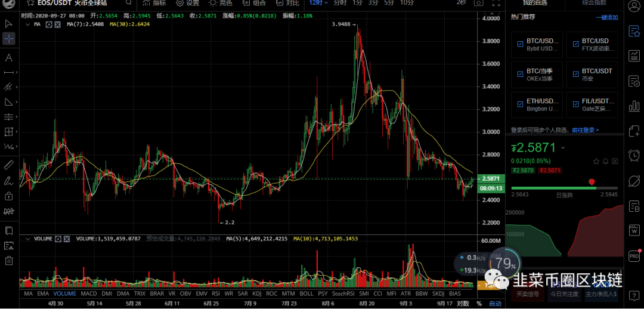Select the crosshair cursor tool
644x309 pixels.
point(8,39)
